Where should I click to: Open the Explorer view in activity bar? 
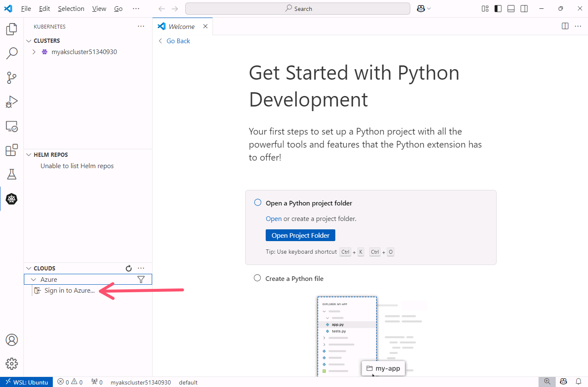12,29
